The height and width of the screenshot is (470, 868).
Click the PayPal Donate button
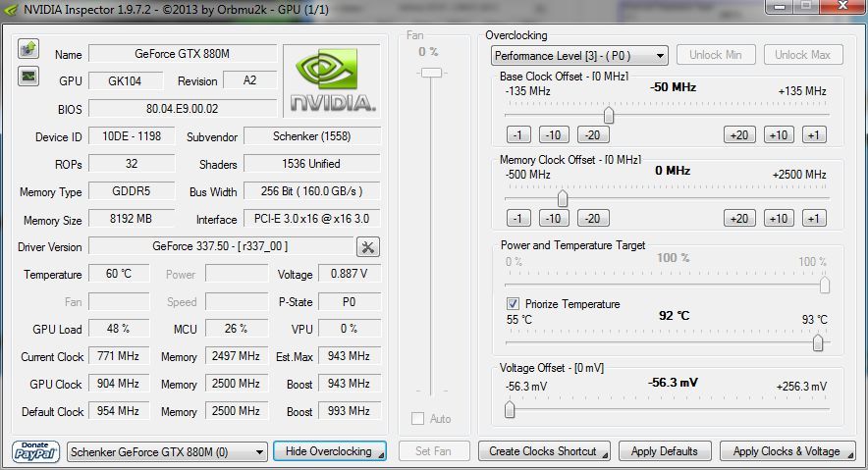[x=35, y=451]
